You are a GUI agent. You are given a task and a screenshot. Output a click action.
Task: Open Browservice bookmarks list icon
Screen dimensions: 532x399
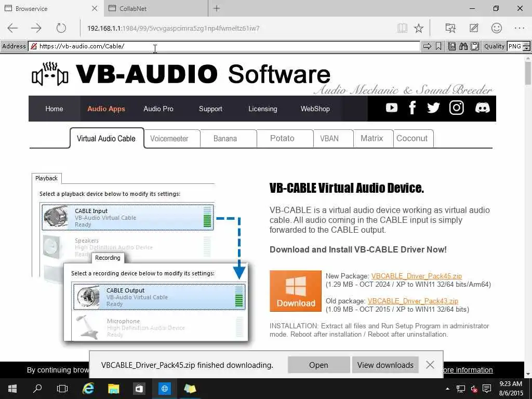tap(451, 46)
